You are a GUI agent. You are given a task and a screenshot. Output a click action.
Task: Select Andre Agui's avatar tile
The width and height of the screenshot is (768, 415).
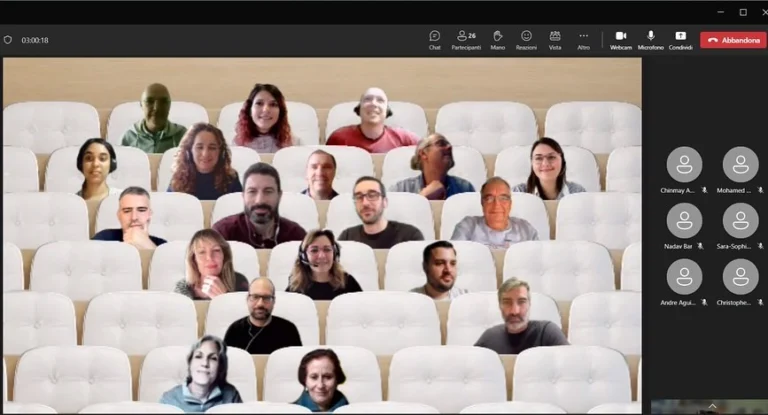click(x=684, y=277)
